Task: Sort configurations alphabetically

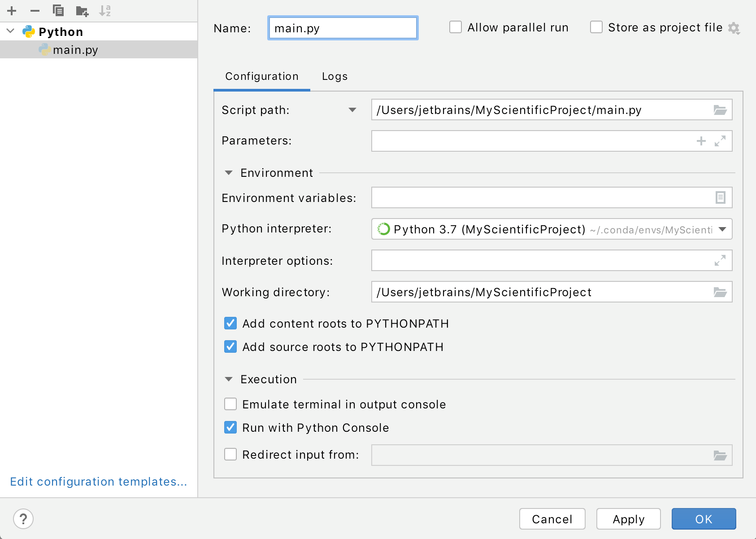Action: 105,11
